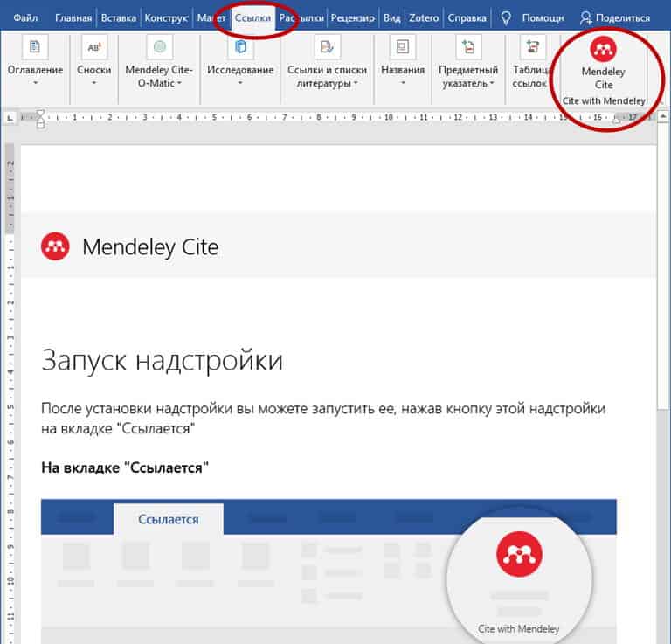Screen dimensions: 671x644
Task: Click the Сноски footnotes icon
Action: click(93, 46)
